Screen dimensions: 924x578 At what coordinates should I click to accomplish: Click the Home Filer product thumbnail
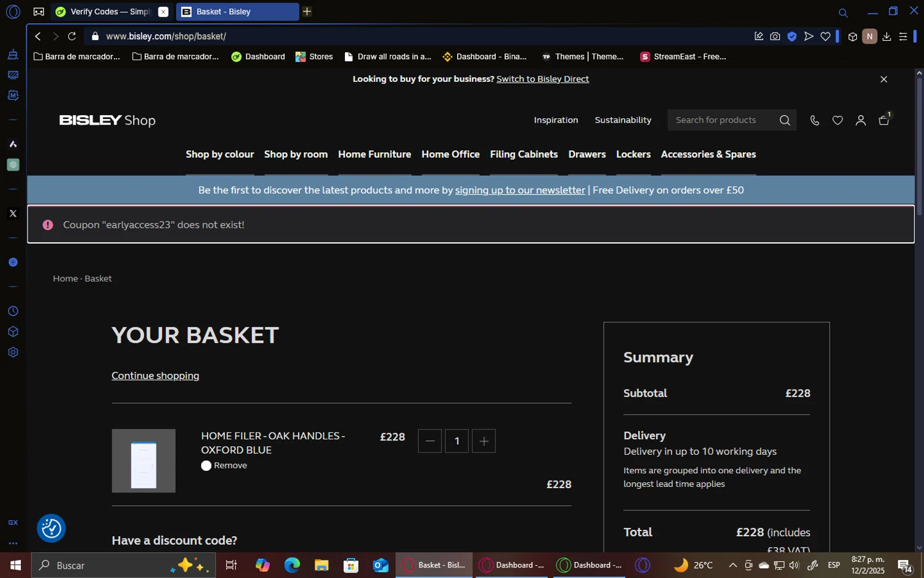144,461
